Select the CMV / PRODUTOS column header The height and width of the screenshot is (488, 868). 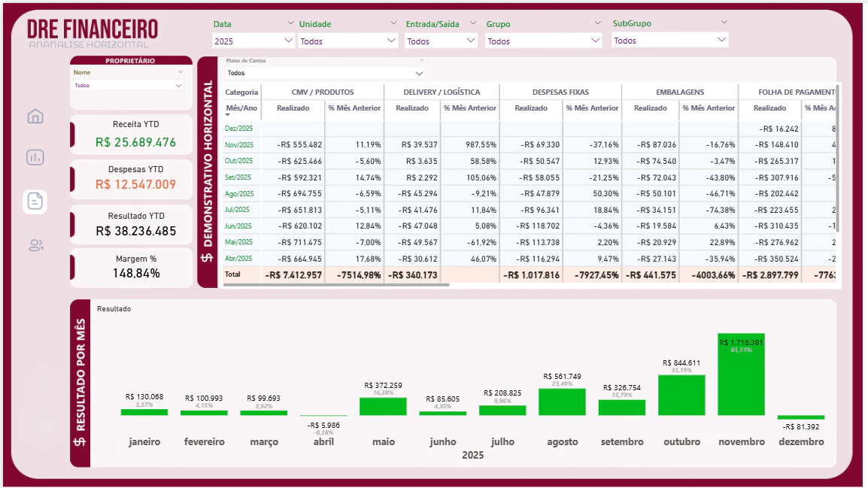322,92
